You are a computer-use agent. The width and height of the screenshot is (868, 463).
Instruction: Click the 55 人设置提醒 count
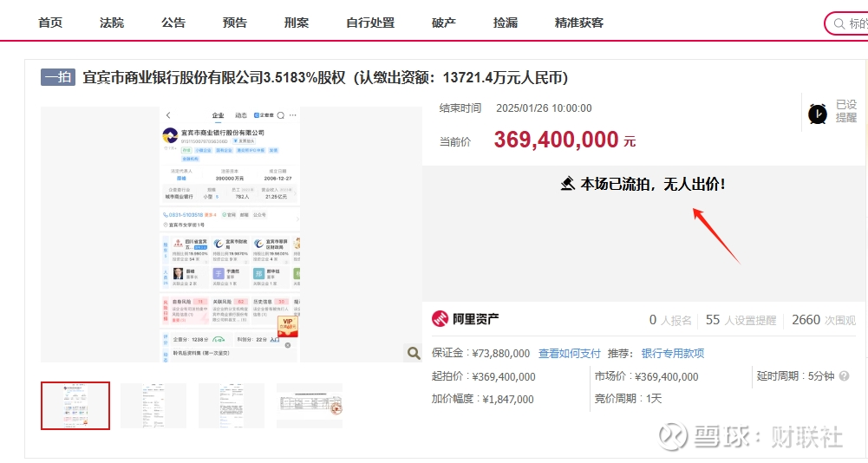[741, 320]
